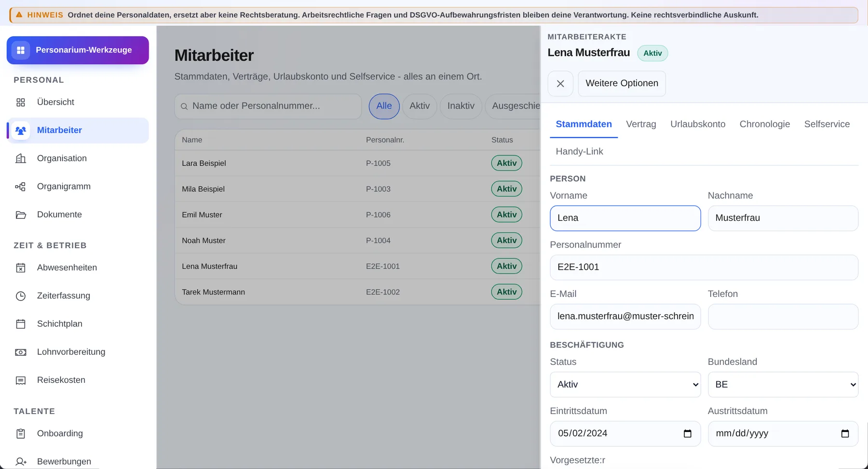Open the Bundesland dropdown showing BE
Screen dimensions: 868x469
783,384
